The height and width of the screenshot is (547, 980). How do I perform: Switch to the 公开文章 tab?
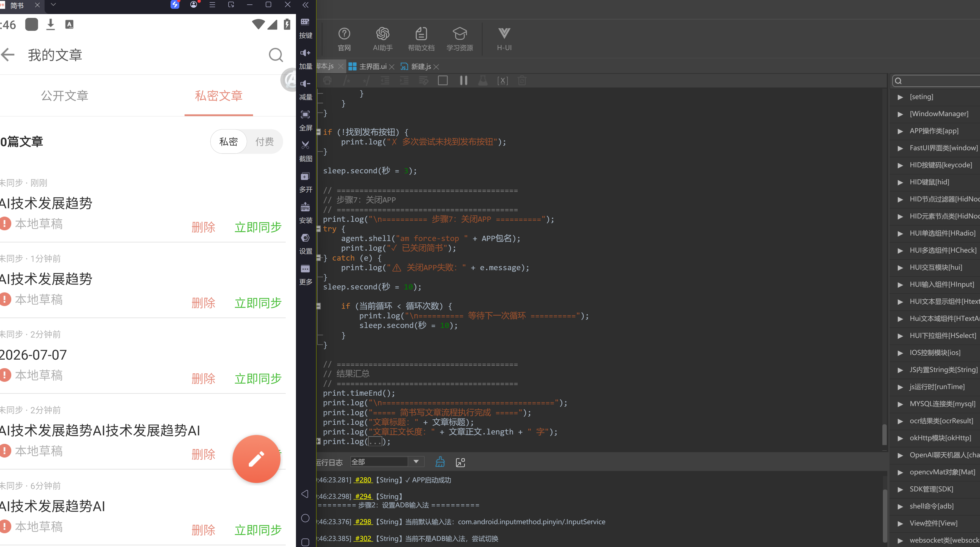click(65, 95)
